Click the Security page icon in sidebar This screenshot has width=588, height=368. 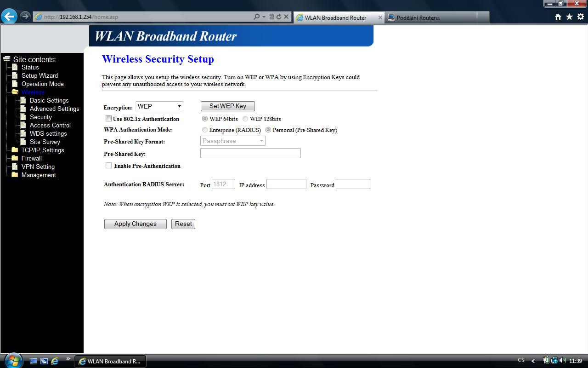pyautogui.click(x=23, y=117)
